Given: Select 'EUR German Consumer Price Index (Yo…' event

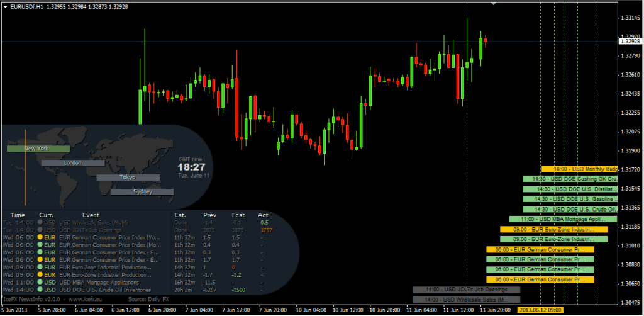Looking at the screenshot, I should click(109, 237).
